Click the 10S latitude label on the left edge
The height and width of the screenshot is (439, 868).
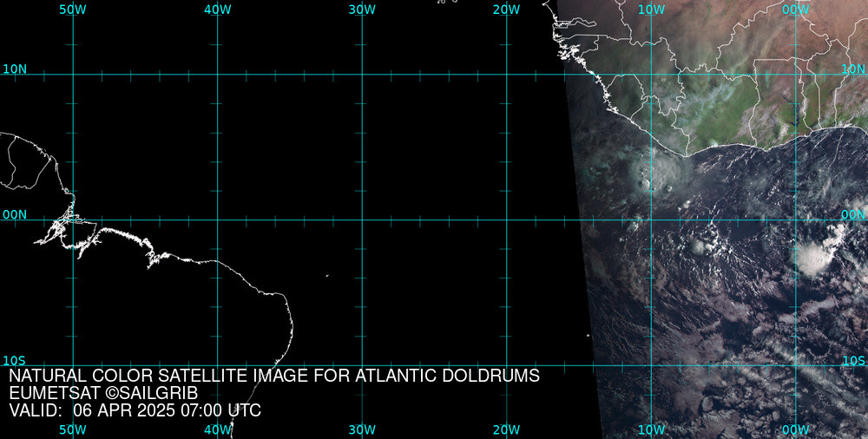point(15,361)
